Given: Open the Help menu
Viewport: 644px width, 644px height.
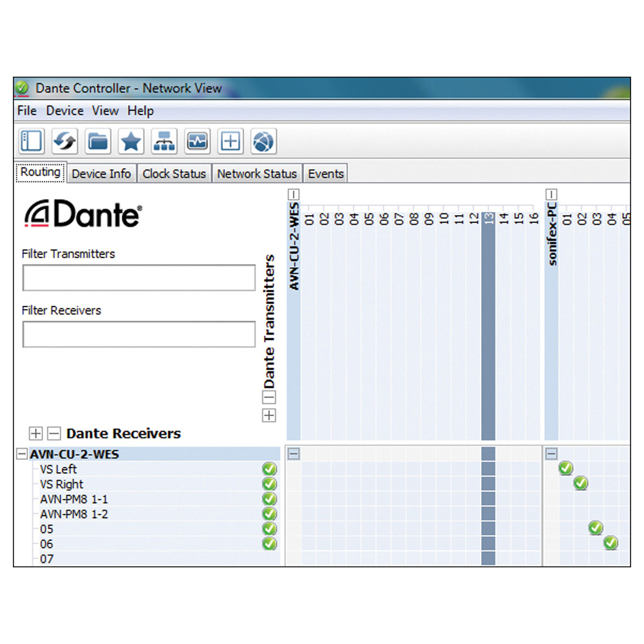Looking at the screenshot, I should pos(140,111).
